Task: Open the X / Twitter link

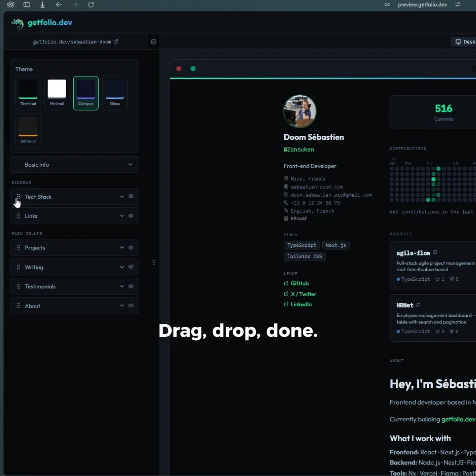Action: (303, 294)
